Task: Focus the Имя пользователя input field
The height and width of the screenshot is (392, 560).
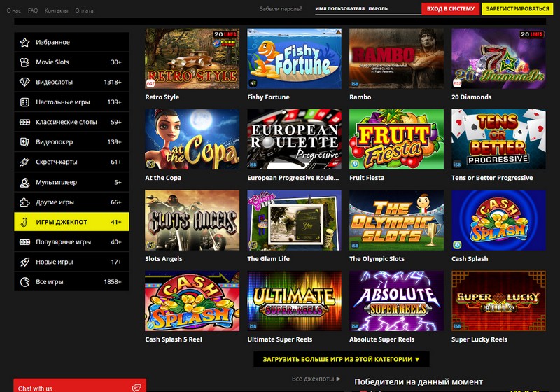Action: click(x=340, y=9)
